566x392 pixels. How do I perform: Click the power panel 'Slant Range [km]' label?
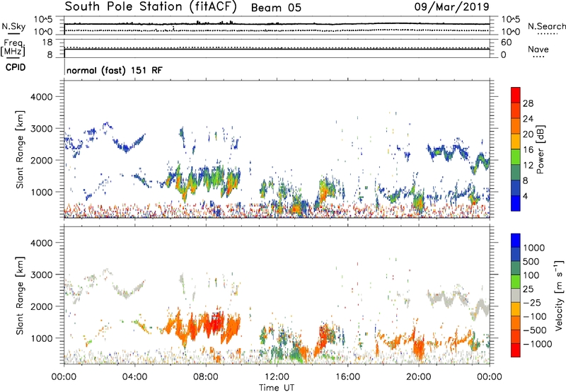[20, 149]
